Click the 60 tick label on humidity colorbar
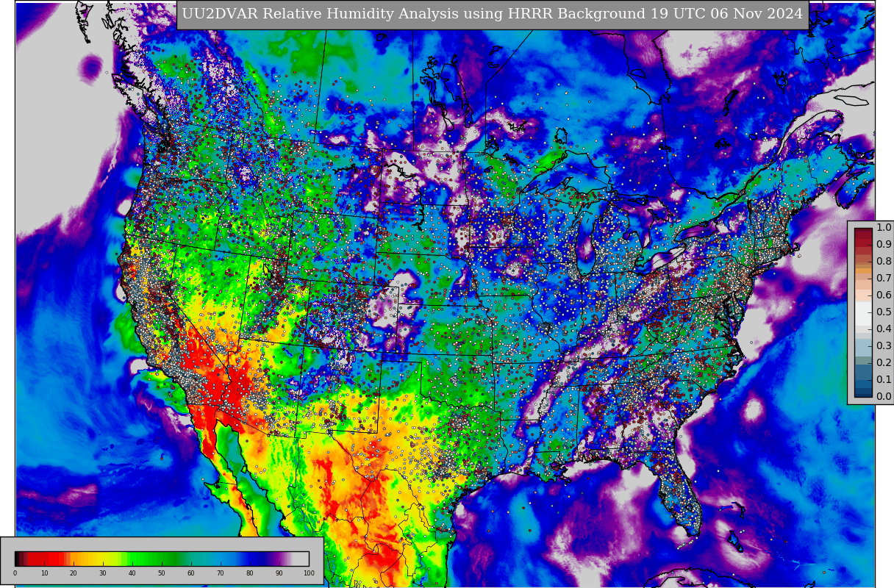The width and height of the screenshot is (894, 588). (x=191, y=573)
